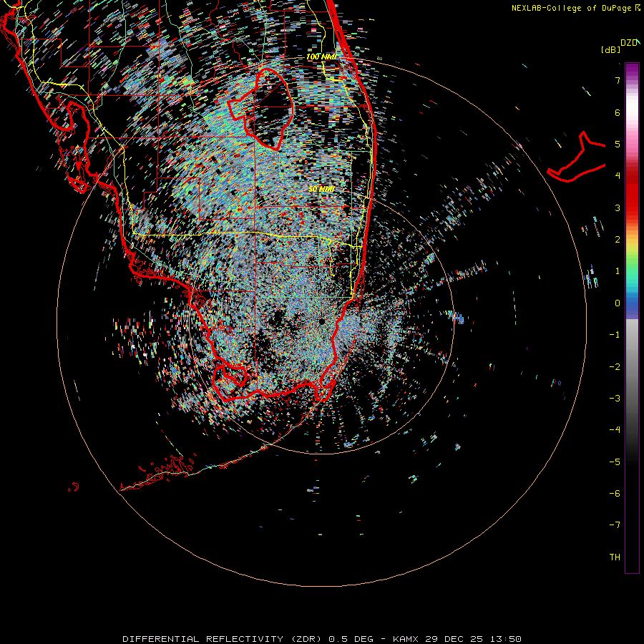Image resolution: width=644 pixels, height=644 pixels.
Task: Click the 100 NMI range ring label
Action: pyautogui.click(x=321, y=57)
